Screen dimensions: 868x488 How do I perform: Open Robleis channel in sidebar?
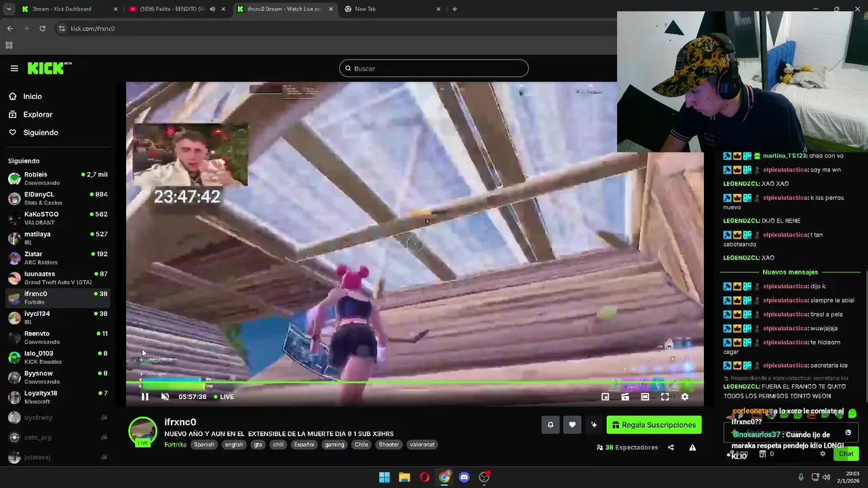(x=58, y=178)
